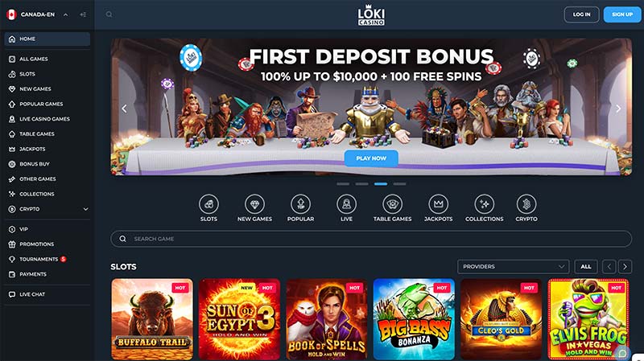Click the Sign Up button
This screenshot has width=644, height=361.
click(621, 14)
